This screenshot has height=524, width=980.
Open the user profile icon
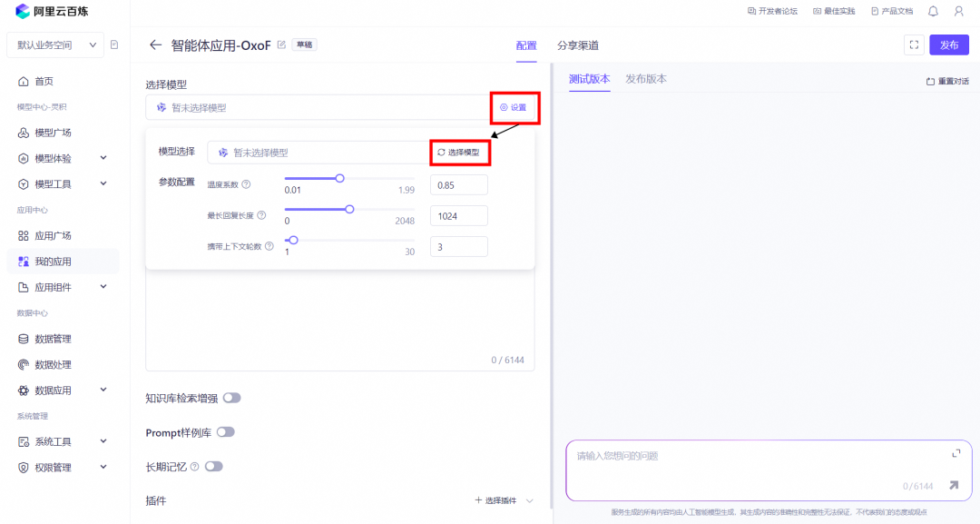tap(959, 12)
